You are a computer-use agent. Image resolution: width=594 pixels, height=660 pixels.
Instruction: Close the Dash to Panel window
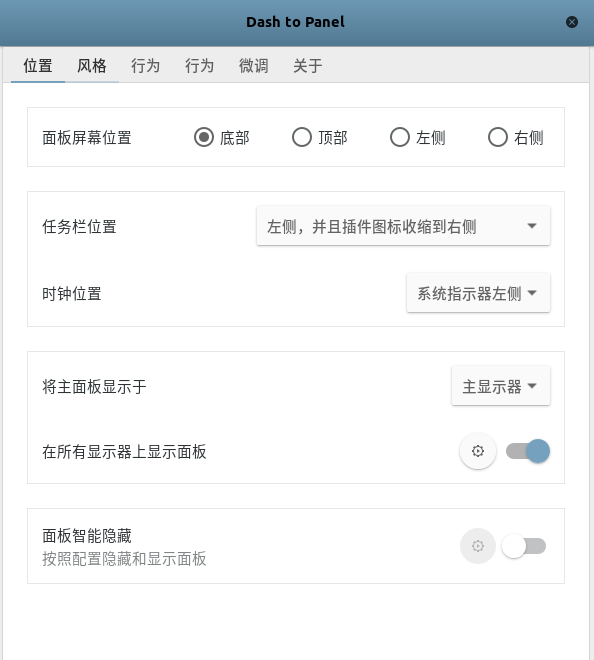[572, 22]
